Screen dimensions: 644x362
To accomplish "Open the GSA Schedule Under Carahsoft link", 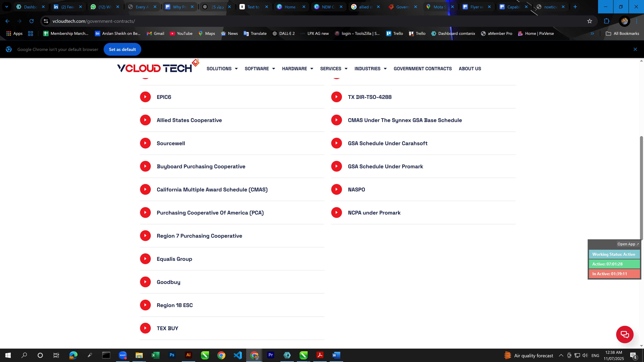I will coord(388,143).
